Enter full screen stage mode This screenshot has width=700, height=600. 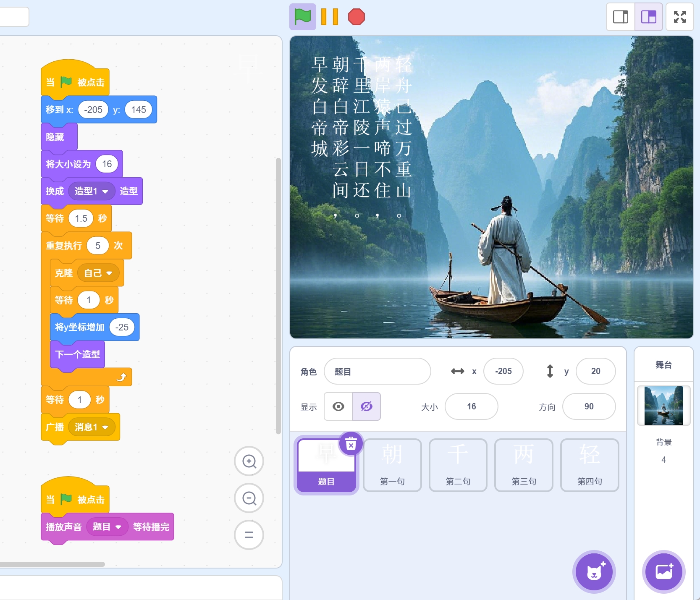tap(679, 17)
